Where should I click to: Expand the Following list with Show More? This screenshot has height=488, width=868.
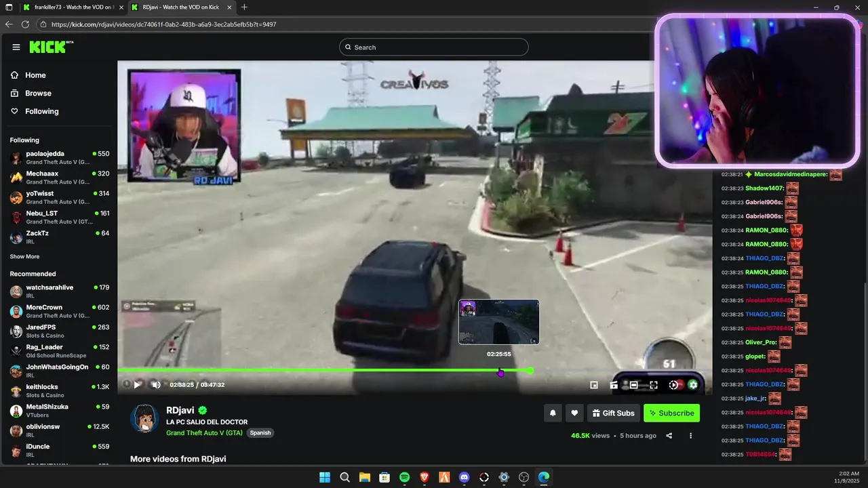[24, 256]
